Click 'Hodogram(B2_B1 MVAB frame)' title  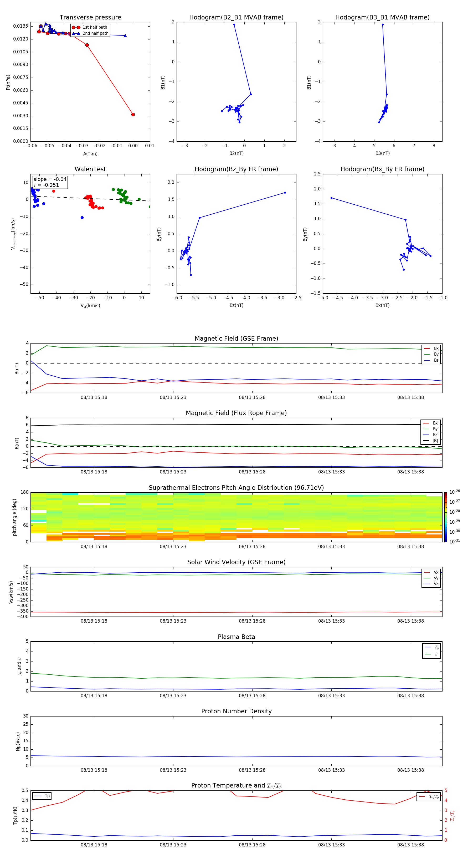click(x=236, y=17)
